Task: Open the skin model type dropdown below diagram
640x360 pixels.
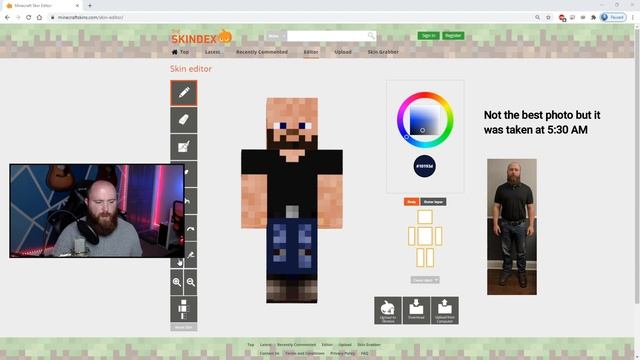Action: [425, 280]
